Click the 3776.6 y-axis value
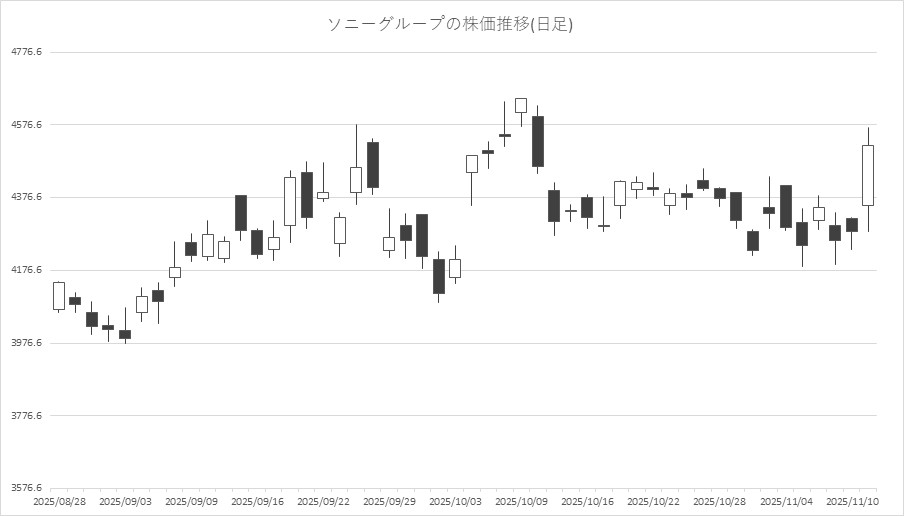This screenshot has height=516, width=904. tap(26, 415)
